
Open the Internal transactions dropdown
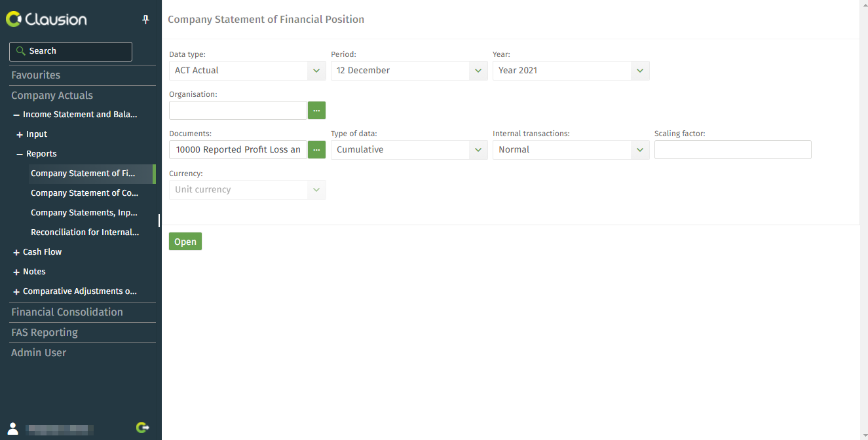(x=571, y=150)
